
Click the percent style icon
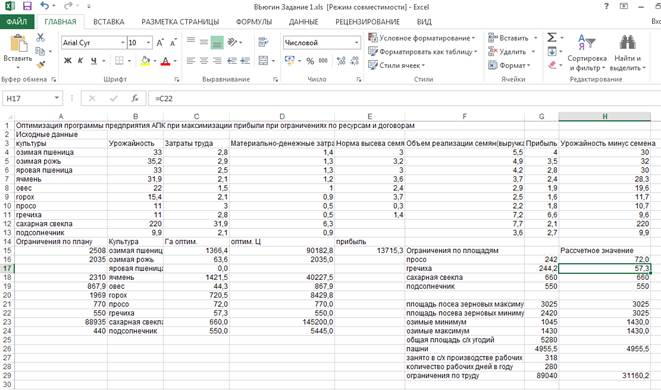pos(310,61)
